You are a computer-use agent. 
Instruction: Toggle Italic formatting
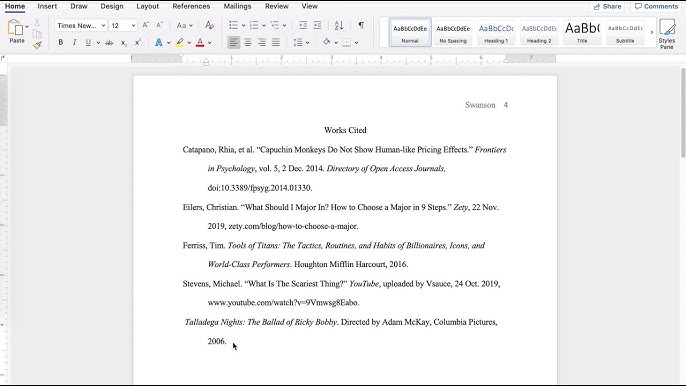[x=74, y=42]
